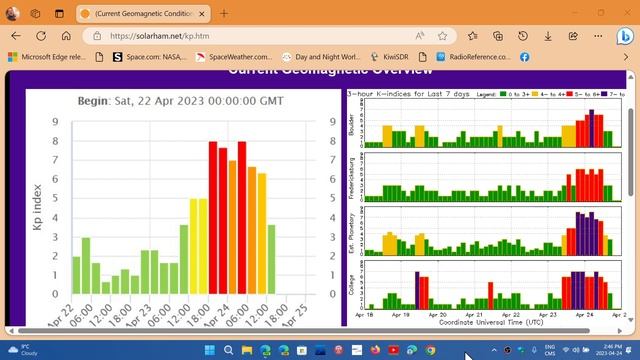Screen dimensions: 640x360
Task: Click the vertical scrollbar down arrow
Action: (x=631, y=320)
